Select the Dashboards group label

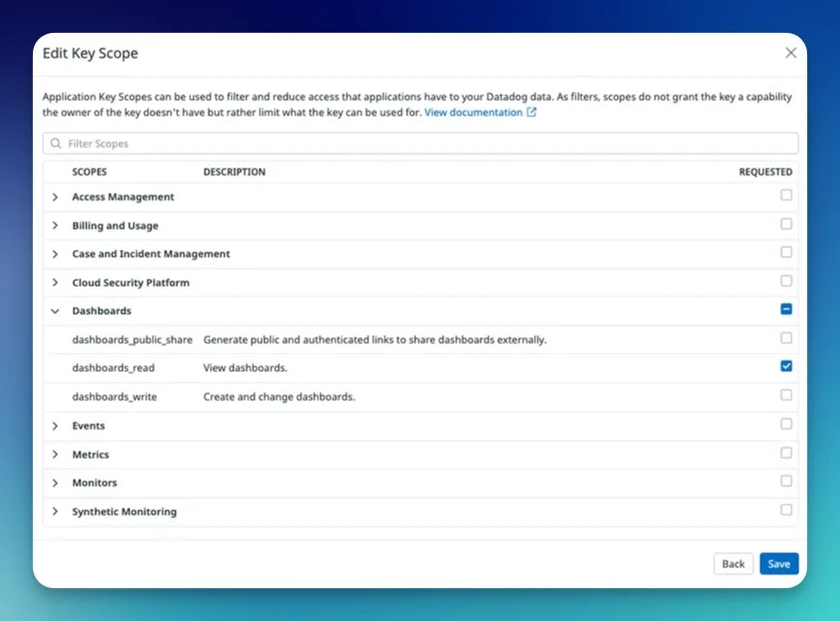[102, 311]
